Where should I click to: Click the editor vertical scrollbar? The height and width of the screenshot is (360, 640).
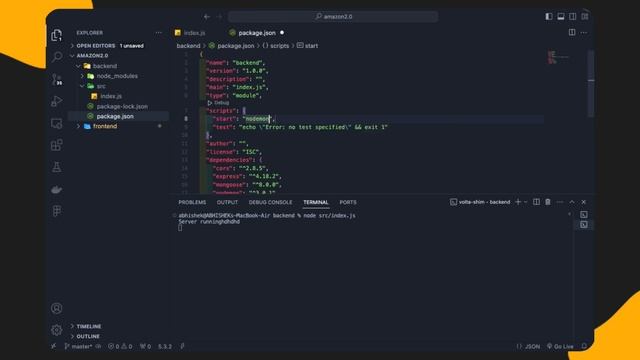(591, 84)
